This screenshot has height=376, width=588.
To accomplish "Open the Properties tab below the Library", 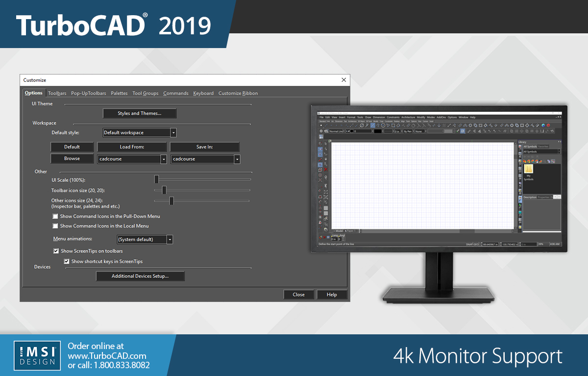I will pos(543,197).
